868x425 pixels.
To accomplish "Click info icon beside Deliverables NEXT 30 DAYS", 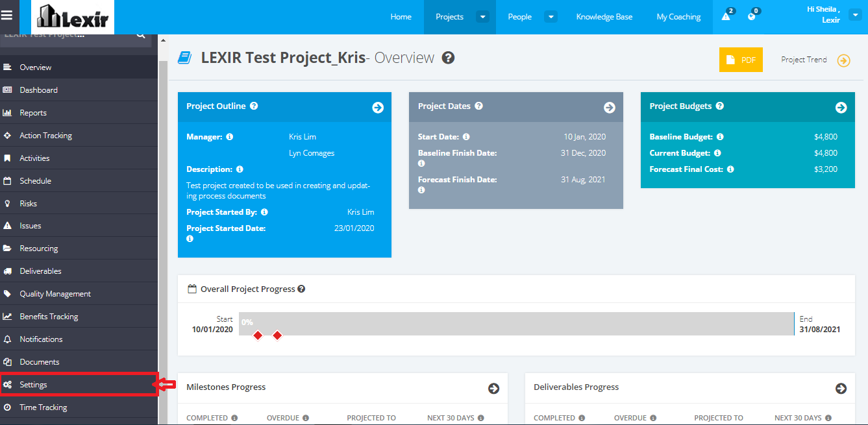I will pos(828,419).
